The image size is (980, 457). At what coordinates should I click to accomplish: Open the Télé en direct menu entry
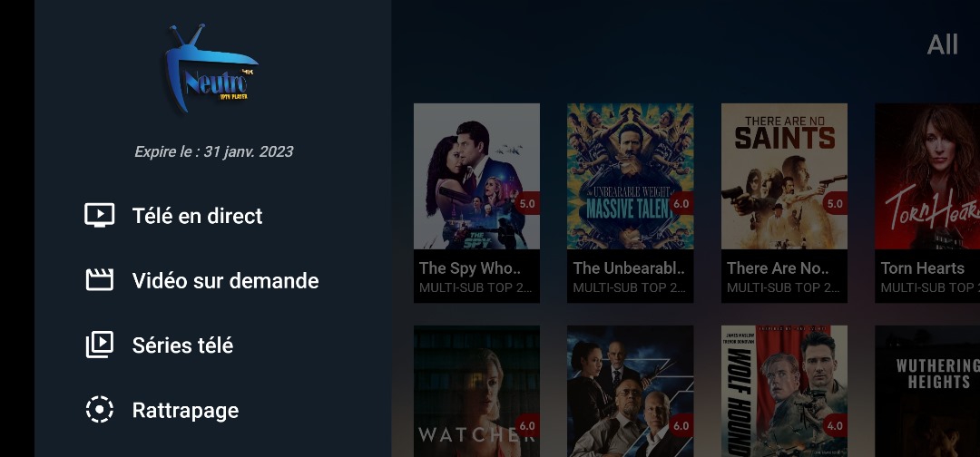pyautogui.click(x=197, y=216)
